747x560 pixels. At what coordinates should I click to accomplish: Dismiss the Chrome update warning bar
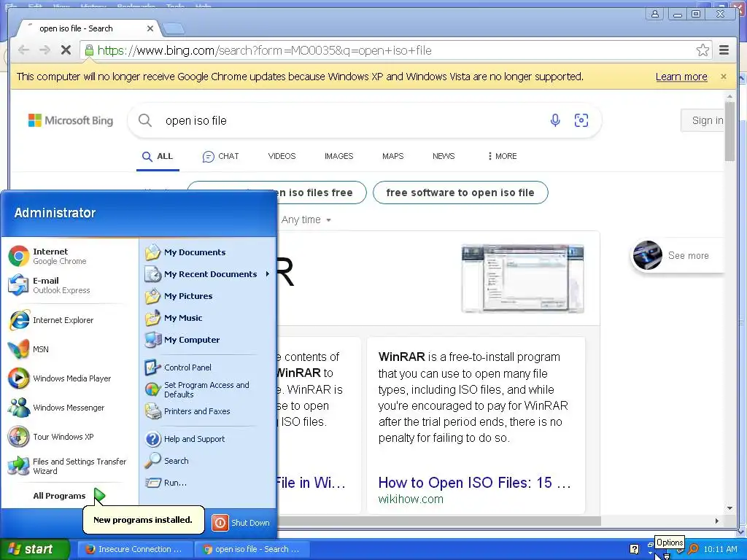point(723,77)
